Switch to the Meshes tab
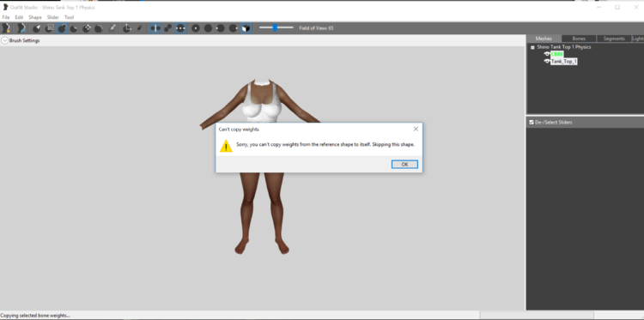The height and width of the screenshot is (320, 644). coord(544,39)
